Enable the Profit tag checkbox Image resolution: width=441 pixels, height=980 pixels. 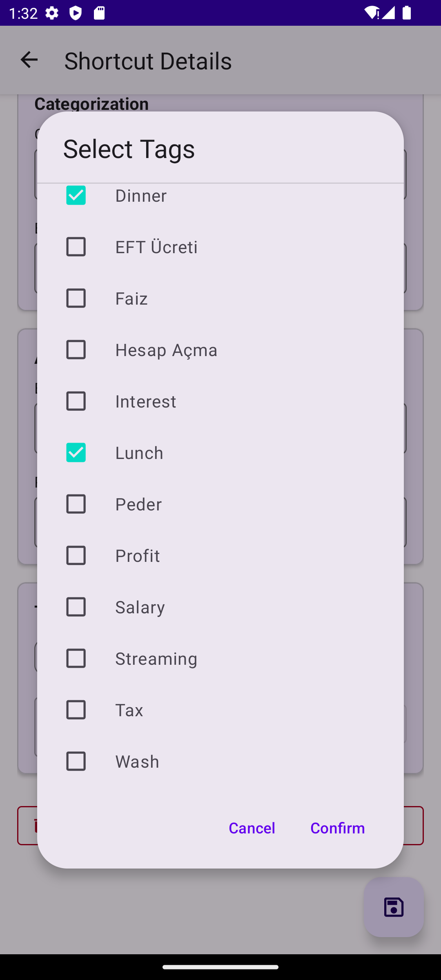pyautogui.click(x=76, y=555)
